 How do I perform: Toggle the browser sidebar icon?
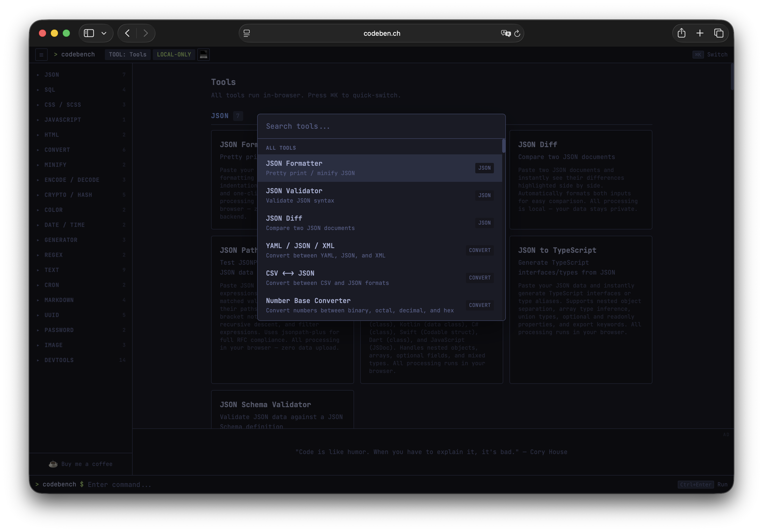click(x=89, y=33)
